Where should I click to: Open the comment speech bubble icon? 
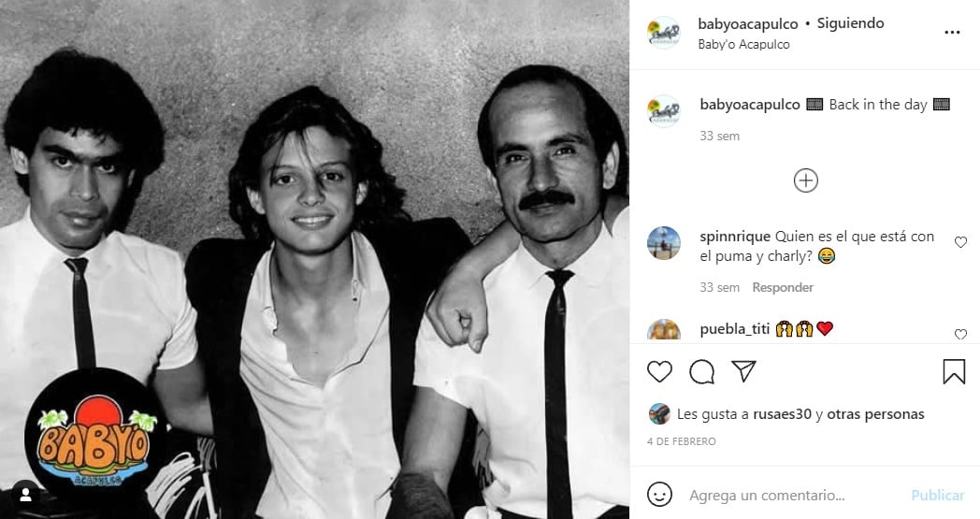[702, 371]
